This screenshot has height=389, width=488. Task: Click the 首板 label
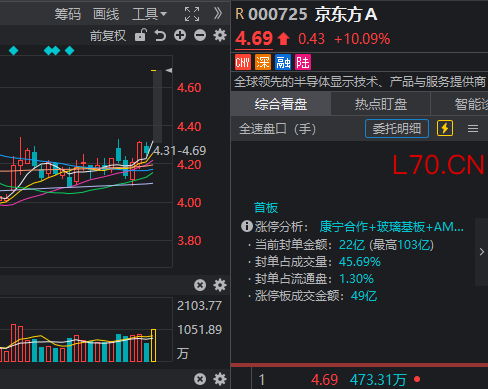click(x=266, y=208)
